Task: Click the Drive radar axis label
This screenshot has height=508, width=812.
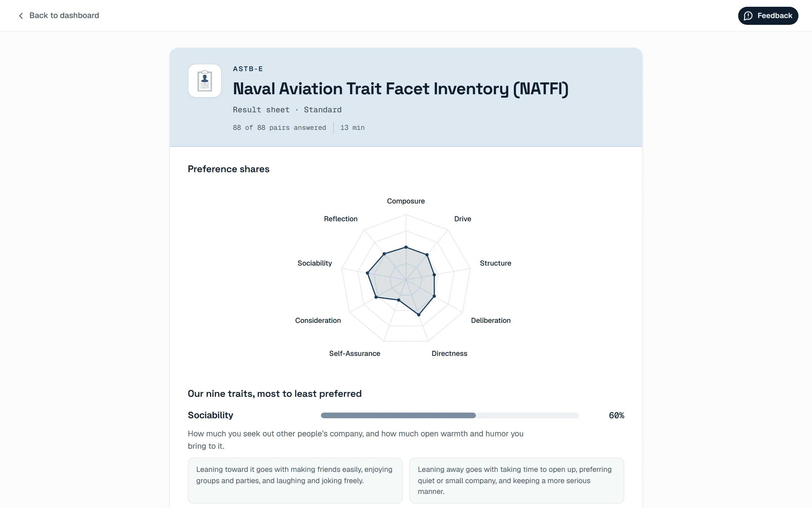Action: 462,219
